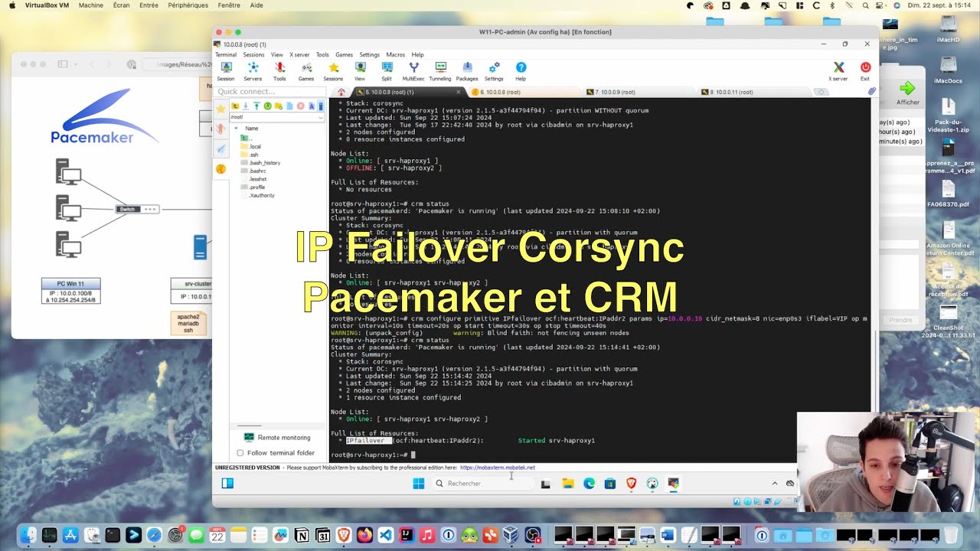The image size is (980, 551).
Task: Click the SFTP new folder icon
Action: coord(279,106)
